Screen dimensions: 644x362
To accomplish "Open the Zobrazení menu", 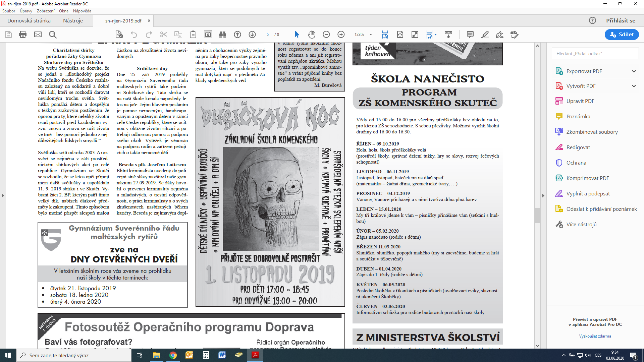I will [x=46, y=11].
